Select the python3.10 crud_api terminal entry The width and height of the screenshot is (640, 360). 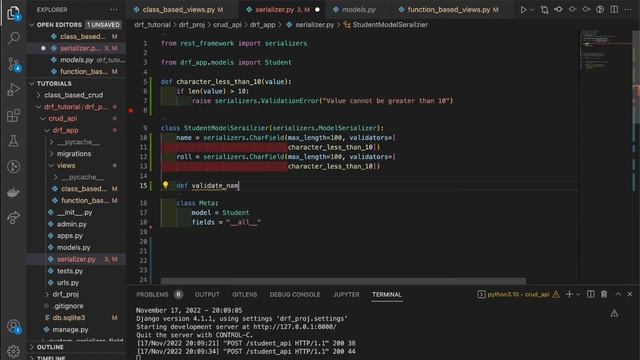tap(518, 294)
